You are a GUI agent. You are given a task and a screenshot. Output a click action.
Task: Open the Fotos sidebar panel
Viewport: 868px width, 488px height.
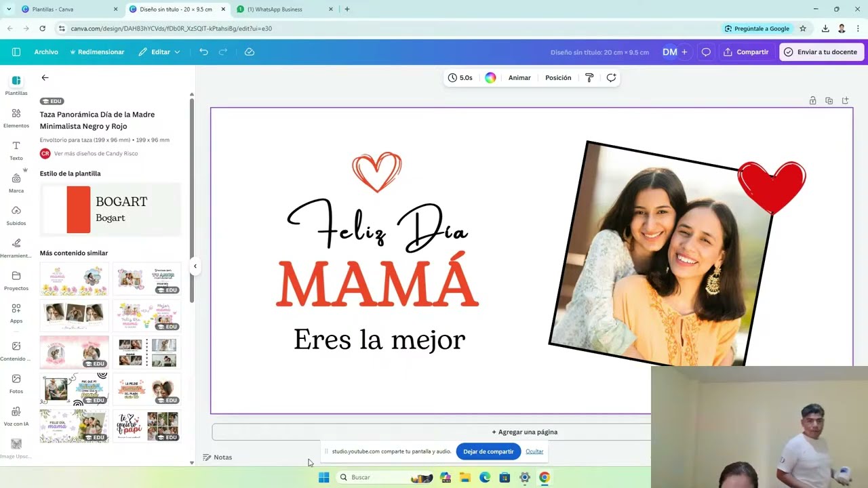click(16, 384)
